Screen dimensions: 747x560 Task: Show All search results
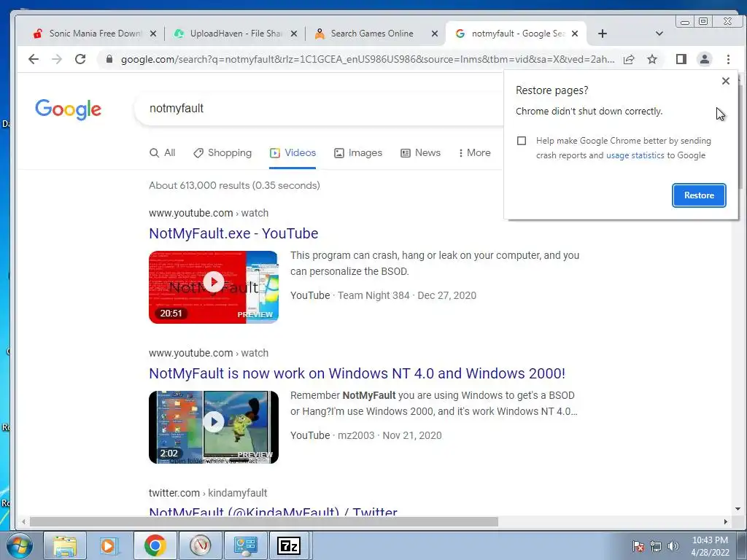(163, 153)
